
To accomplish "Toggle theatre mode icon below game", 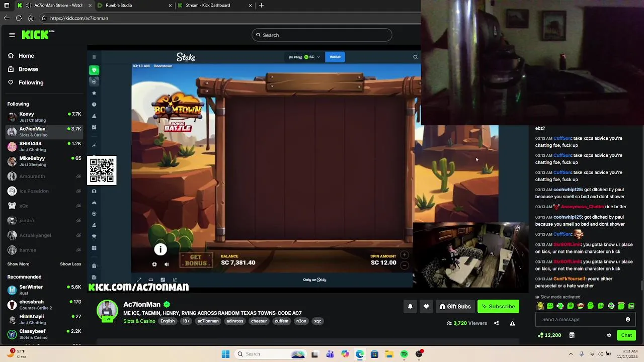I will point(151,280).
